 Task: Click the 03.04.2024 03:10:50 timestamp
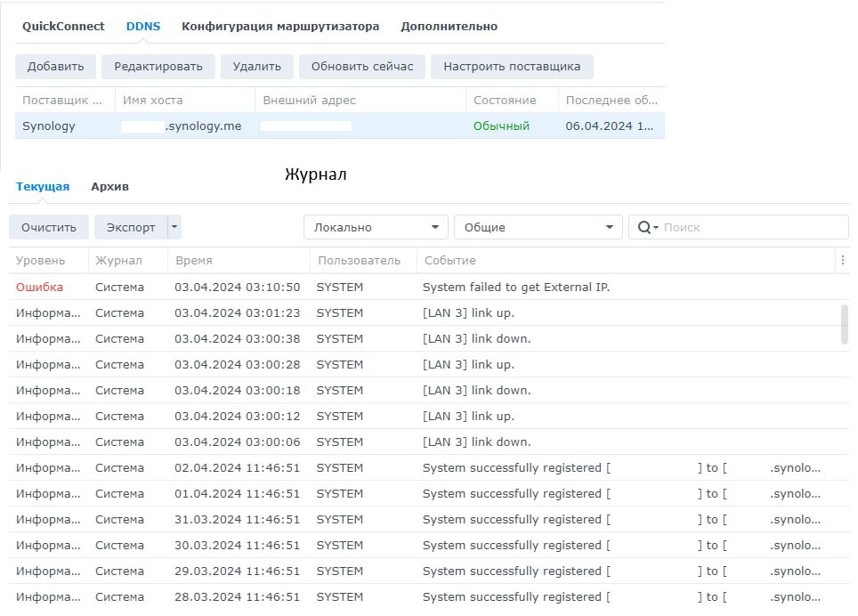pos(238,287)
